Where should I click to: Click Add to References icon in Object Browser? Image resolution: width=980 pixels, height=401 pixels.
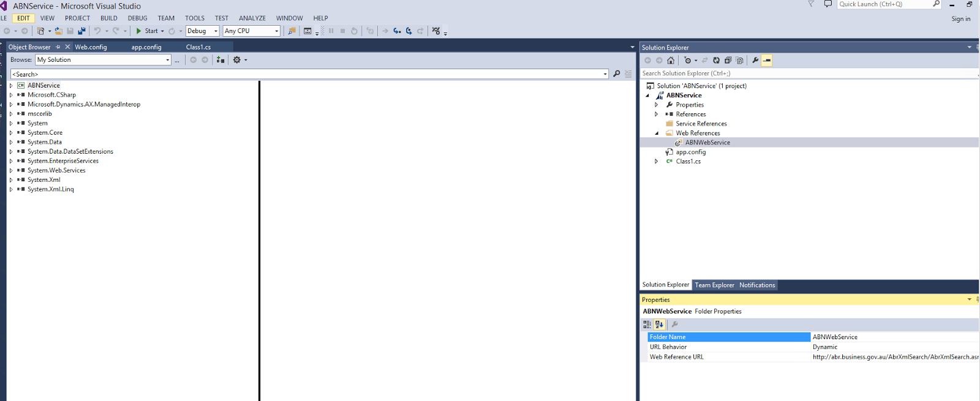tap(221, 60)
